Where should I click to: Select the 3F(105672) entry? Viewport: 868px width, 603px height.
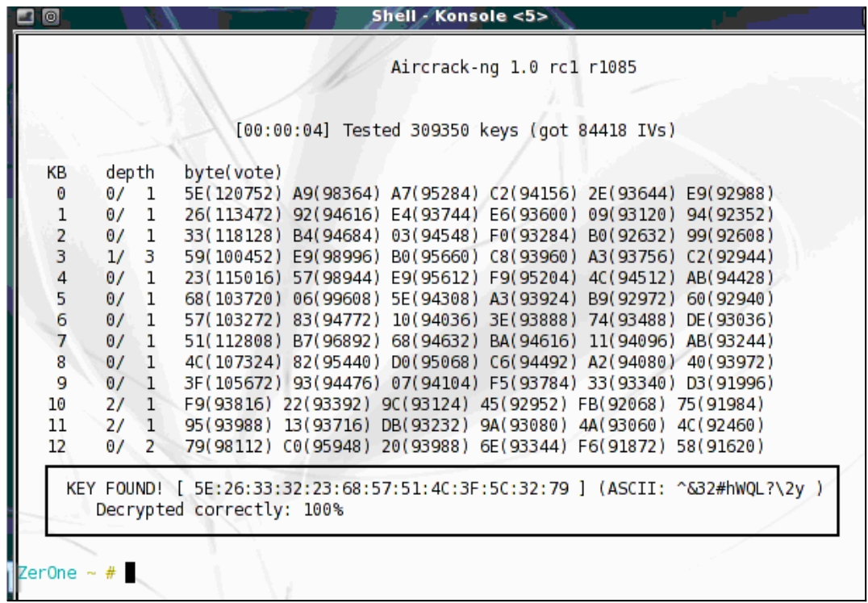point(233,383)
